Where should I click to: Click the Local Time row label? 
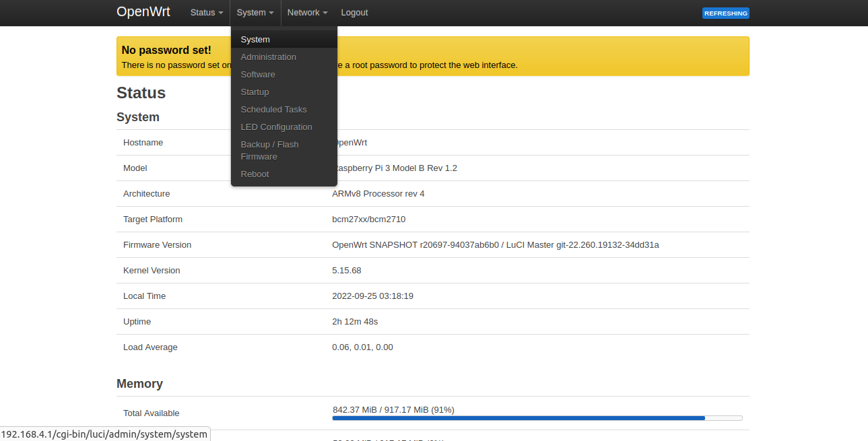click(x=145, y=296)
